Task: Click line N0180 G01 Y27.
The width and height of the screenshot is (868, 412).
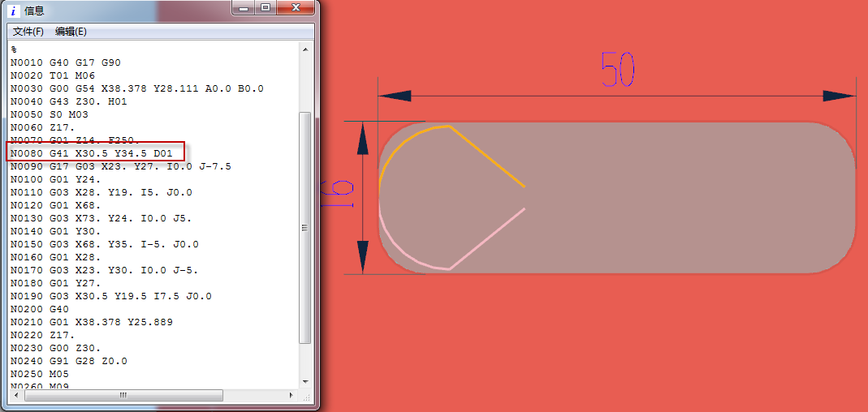Action: [x=55, y=283]
